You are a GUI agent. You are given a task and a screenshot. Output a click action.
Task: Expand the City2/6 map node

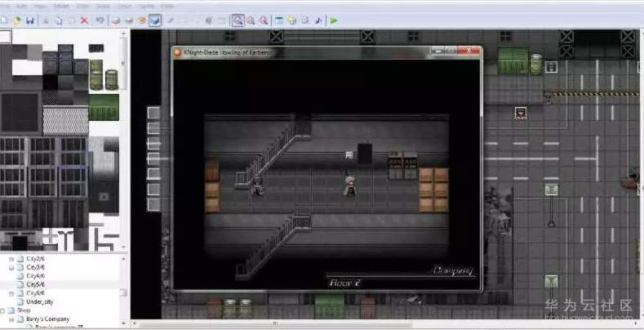pos(11,259)
